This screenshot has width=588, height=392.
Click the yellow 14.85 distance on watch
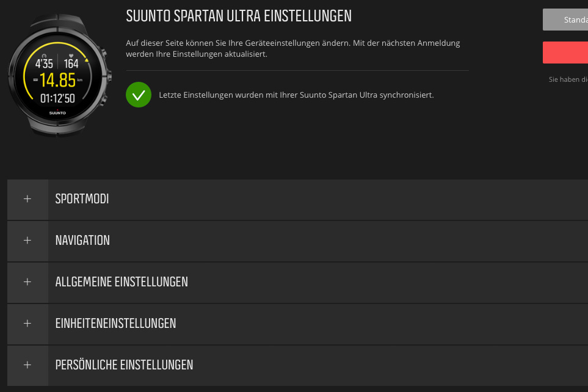pos(59,80)
